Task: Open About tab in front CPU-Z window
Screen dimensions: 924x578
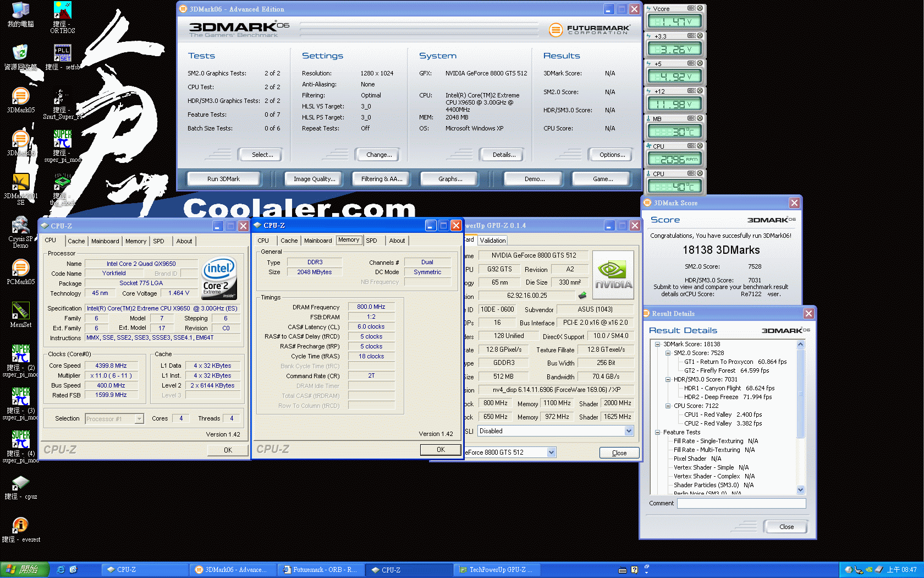Action: (x=397, y=241)
